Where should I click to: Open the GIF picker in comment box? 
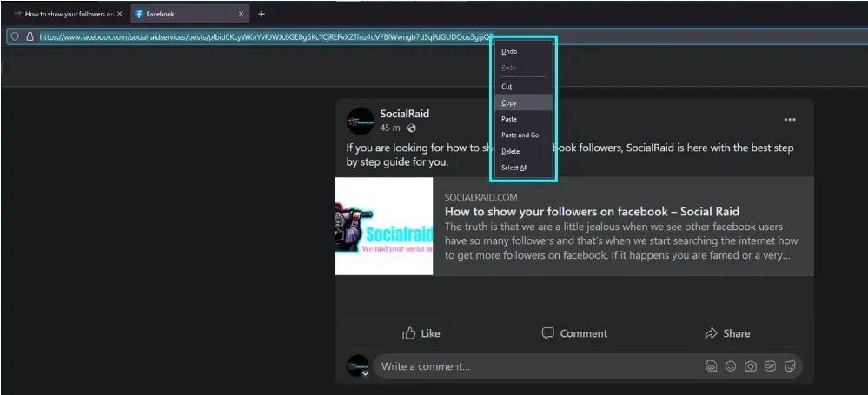click(x=770, y=366)
